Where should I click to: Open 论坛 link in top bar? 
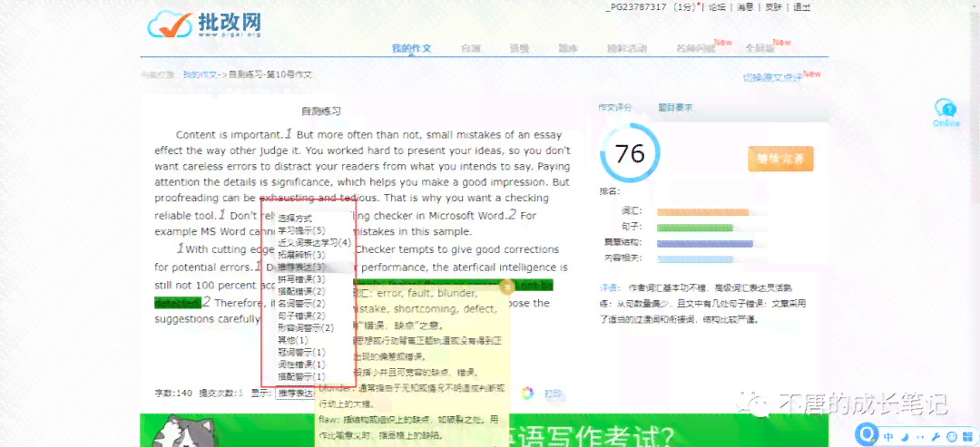tap(717, 7)
